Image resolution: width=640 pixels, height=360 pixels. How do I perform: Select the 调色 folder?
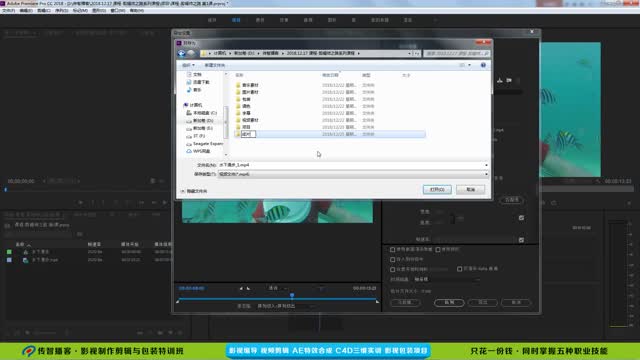[243, 106]
